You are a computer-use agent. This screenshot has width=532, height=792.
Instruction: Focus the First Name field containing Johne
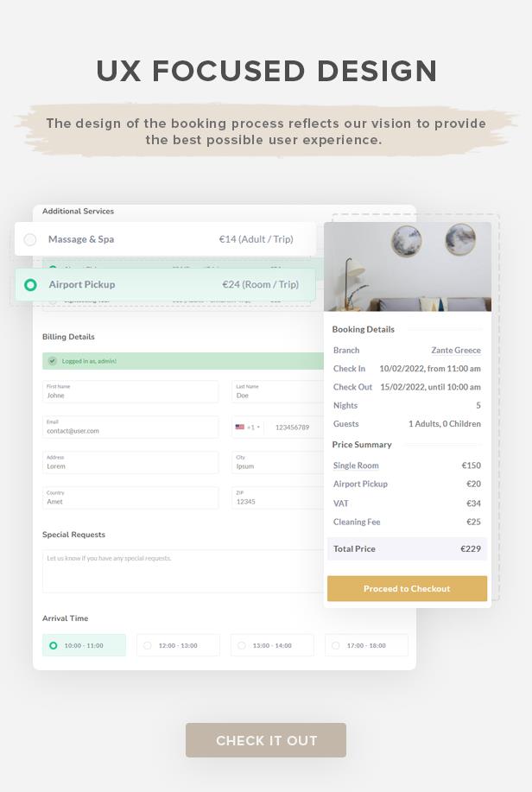(130, 392)
